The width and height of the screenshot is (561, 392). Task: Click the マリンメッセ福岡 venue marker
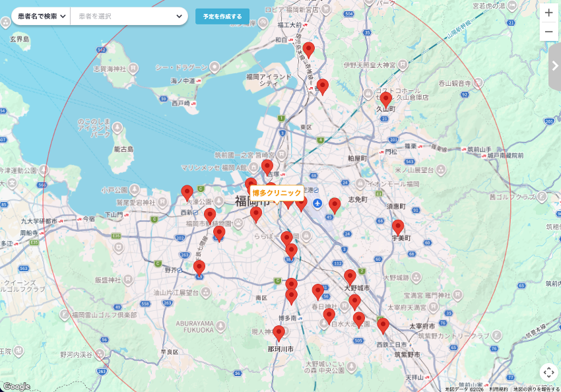(x=253, y=167)
